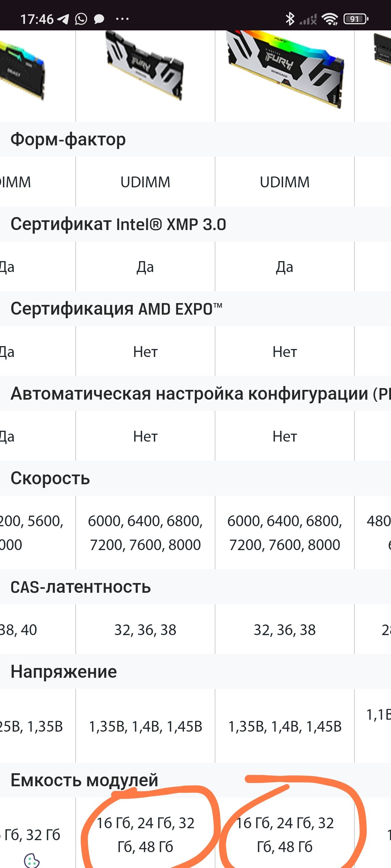Select the CAS-латентность section header
Screen dimensions: 391x868
[195, 587]
